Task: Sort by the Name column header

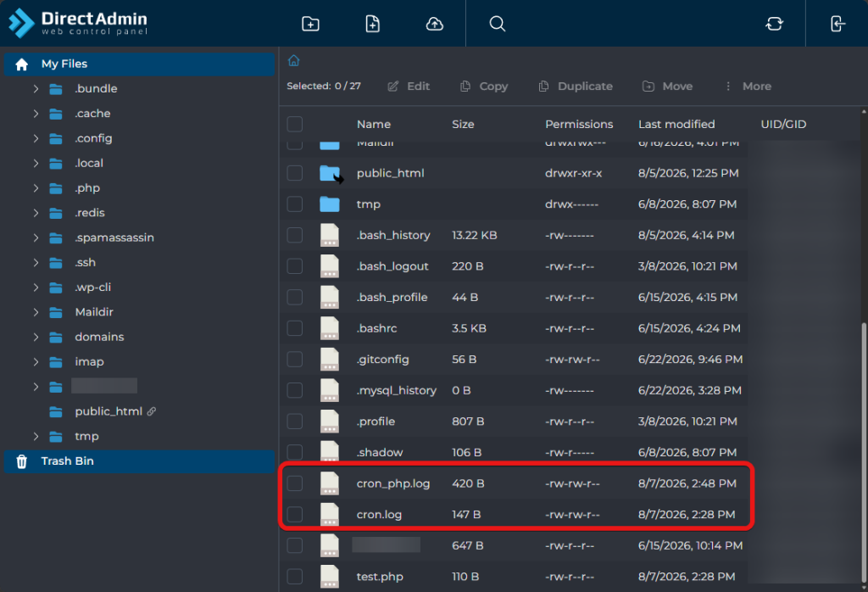Action: tap(374, 124)
